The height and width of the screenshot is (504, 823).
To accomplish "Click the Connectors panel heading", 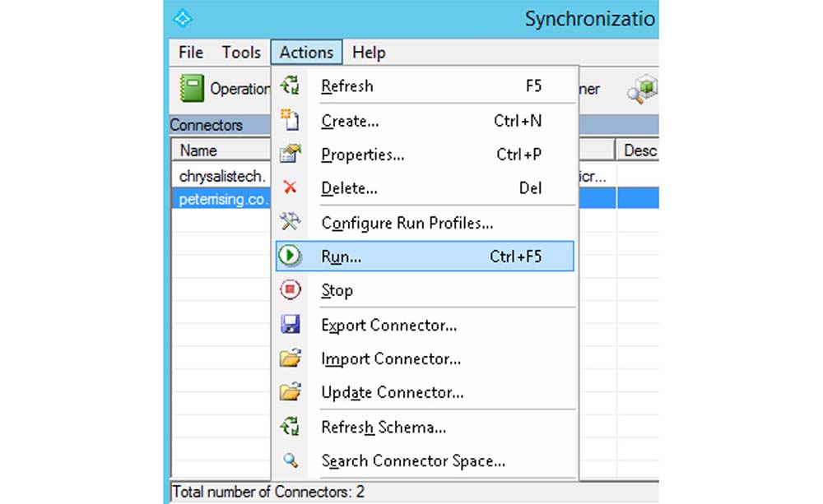I will [x=207, y=125].
